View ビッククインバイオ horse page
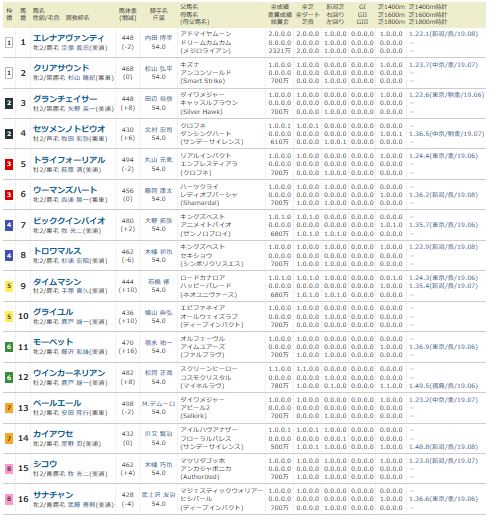Viewport: 489px width, 517px height. 69,221
